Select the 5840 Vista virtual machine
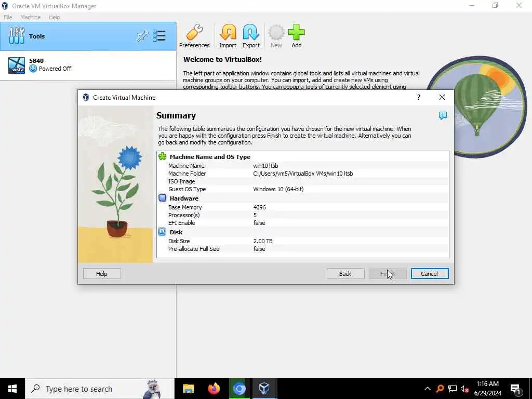Screen dimensions: 532x399 point(88,65)
